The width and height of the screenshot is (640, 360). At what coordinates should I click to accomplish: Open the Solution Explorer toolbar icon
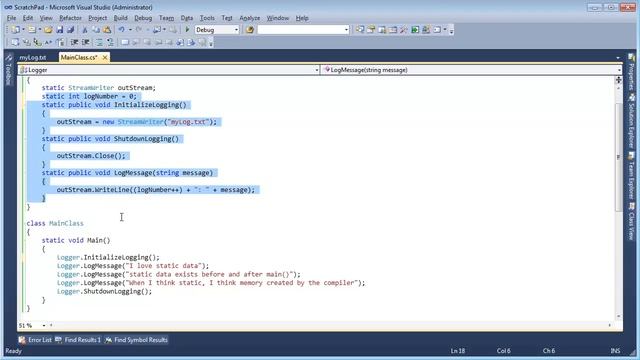click(360, 30)
